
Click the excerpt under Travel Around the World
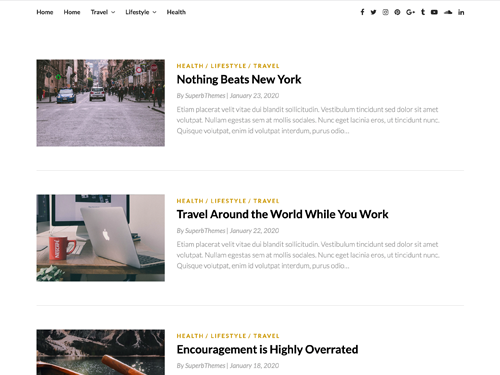tap(308, 255)
